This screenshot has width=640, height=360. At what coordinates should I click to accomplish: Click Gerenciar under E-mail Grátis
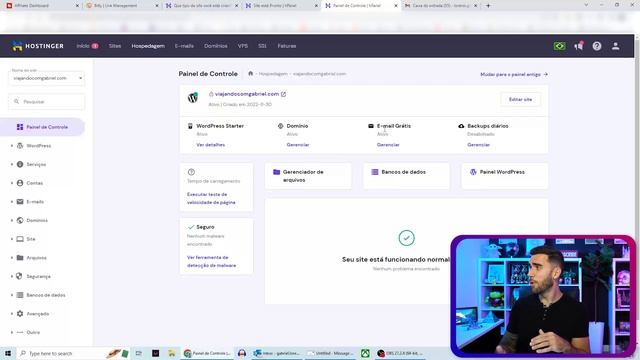388,145
